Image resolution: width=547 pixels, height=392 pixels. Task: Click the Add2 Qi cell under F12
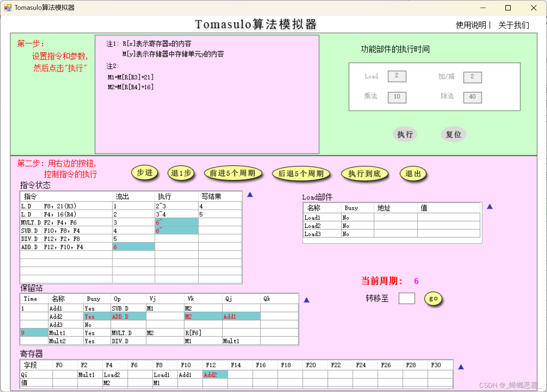[x=215, y=375]
